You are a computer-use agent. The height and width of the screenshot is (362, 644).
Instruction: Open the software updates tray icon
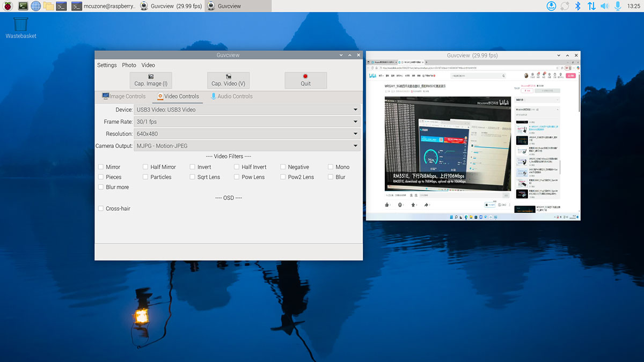[x=551, y=6]
